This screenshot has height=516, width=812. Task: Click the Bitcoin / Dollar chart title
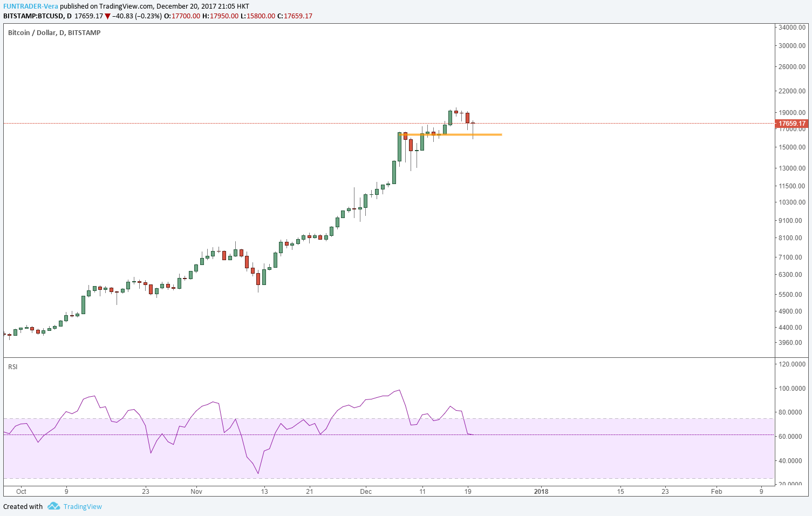pos(54,32)
